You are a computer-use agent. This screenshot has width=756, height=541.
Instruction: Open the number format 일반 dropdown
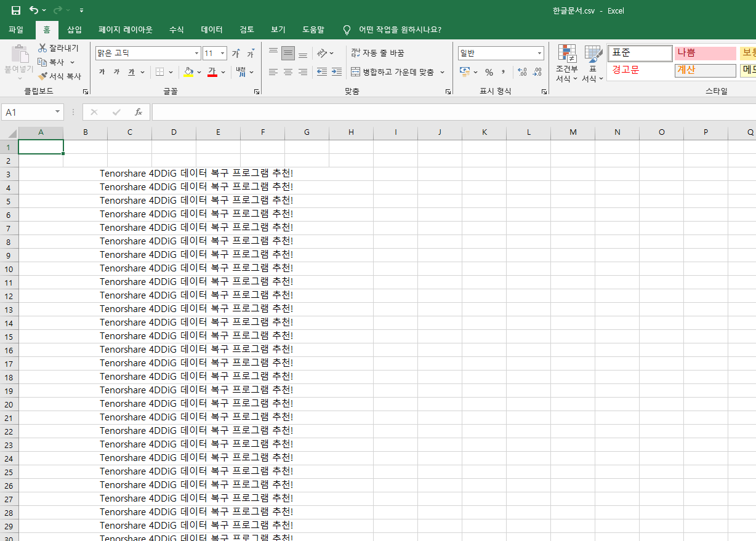[540, 54]
